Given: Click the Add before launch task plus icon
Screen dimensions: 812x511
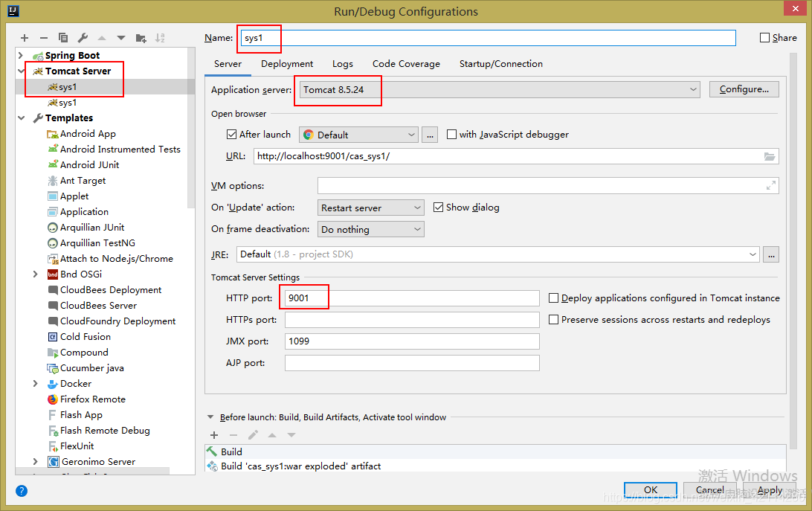Looking at the screenshot, I should [214, 435].
